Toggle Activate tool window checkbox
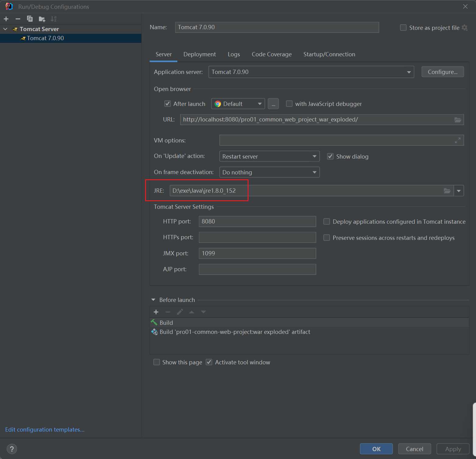Viewport: 476px width, 459px height. (209, 362)
